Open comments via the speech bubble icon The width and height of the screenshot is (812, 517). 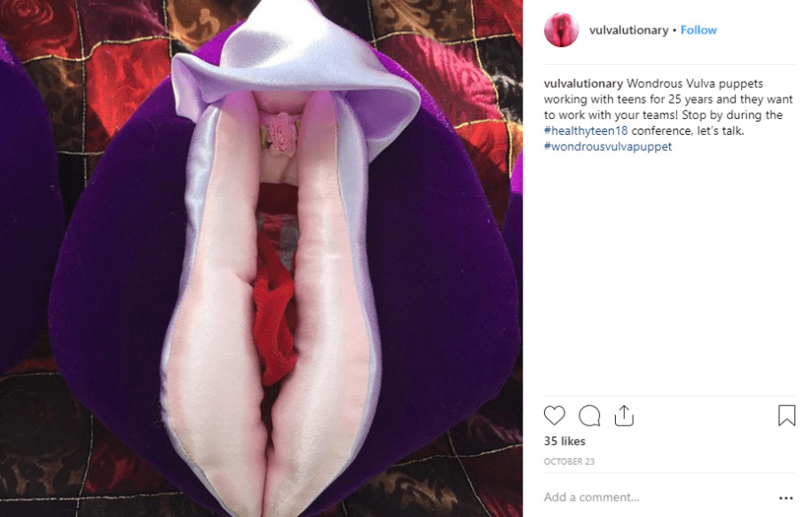tap(589, 416)
